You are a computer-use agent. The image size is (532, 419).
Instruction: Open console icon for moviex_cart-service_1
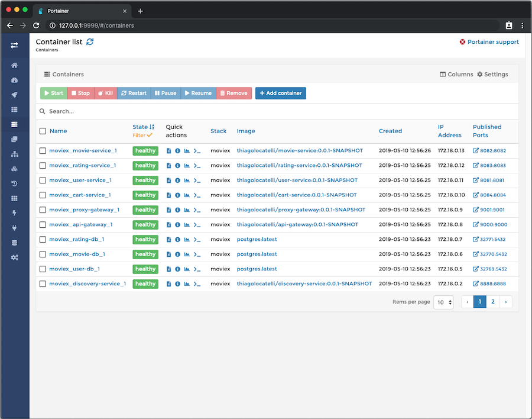point(197,195)
